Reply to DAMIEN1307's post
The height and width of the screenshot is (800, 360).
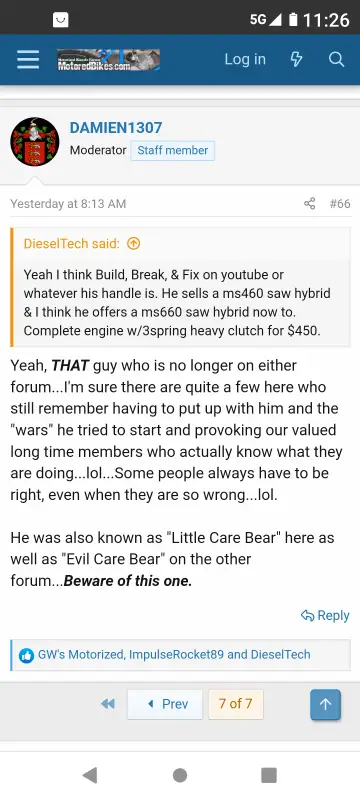tap(325, 615)
